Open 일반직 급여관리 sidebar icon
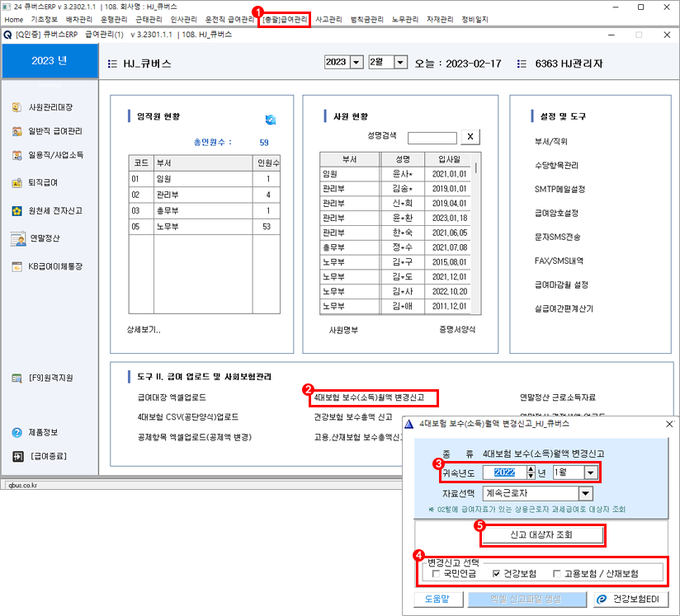Viewport: 680px width, 616px height. [x=17, y=131]
